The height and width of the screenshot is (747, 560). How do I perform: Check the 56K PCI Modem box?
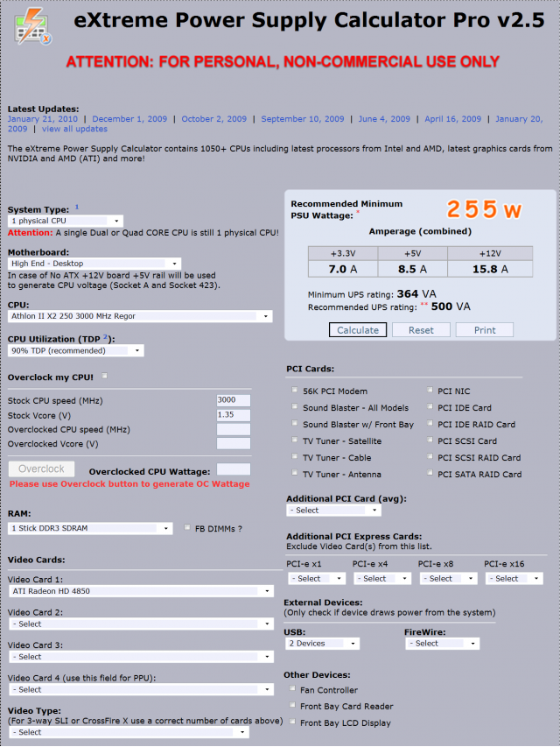click(295, 390)
